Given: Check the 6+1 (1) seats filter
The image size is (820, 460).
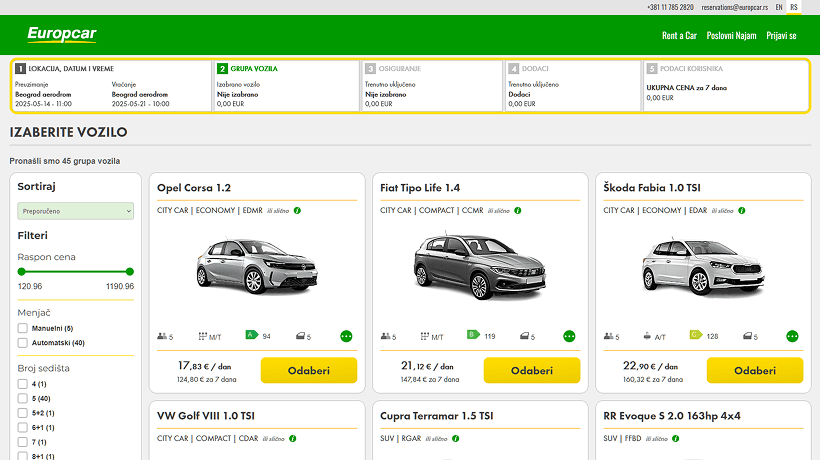Looking at the screenshot, I should pos(22,428).
